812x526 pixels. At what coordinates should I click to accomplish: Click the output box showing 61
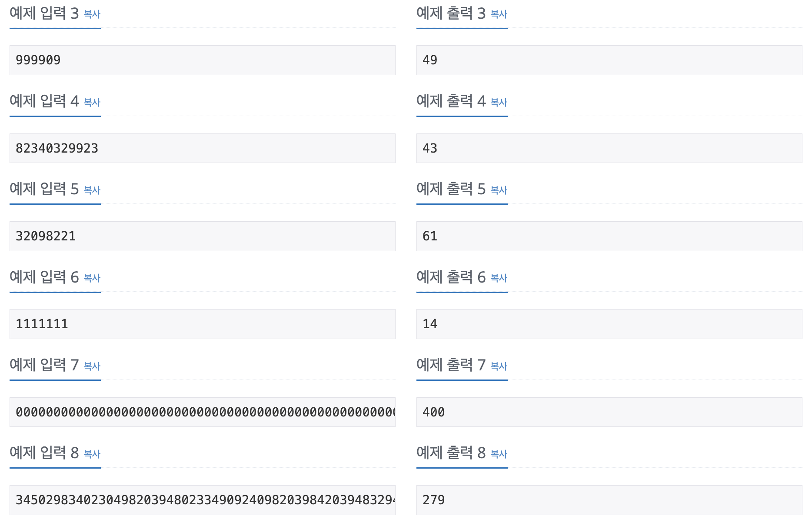point(609,236)
